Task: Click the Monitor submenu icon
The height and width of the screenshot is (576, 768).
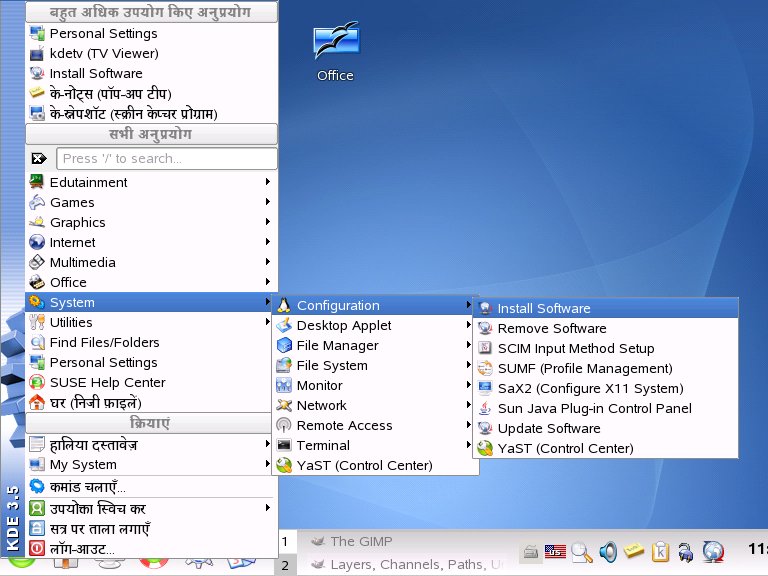Action: click(284, 385)
